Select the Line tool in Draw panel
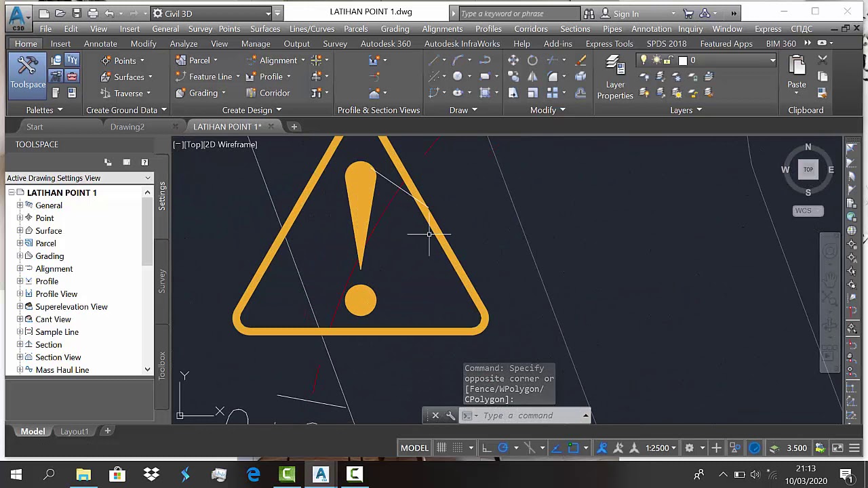The width and height of the screenshot is (868, 488). 435,60
